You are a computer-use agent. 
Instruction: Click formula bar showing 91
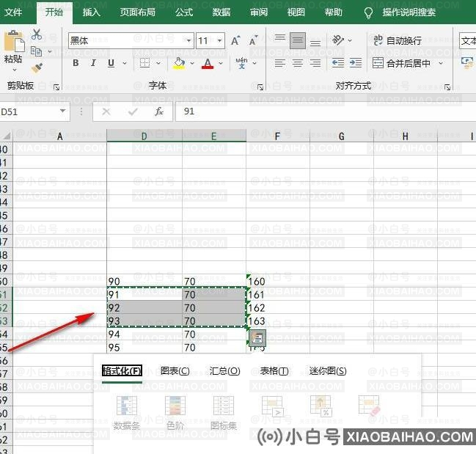[x=326, y=111]
